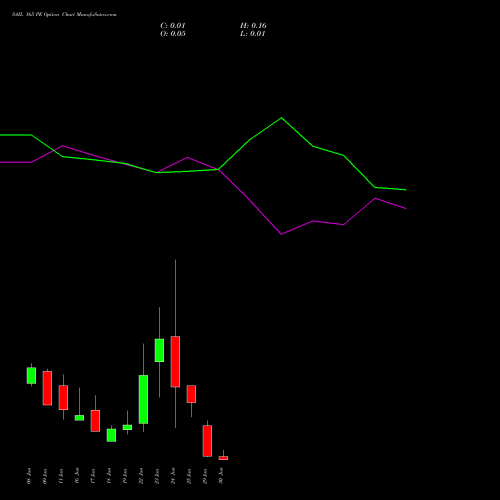
Task: Click the 11 Jun axis label
Action: click(x=61, y=476)
